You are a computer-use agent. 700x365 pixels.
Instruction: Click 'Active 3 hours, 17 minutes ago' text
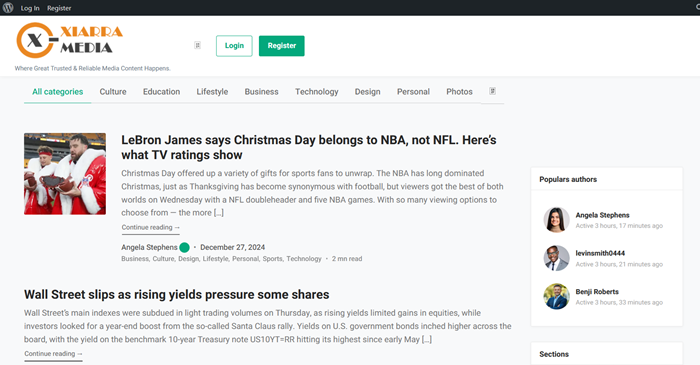tap(619, 226)
